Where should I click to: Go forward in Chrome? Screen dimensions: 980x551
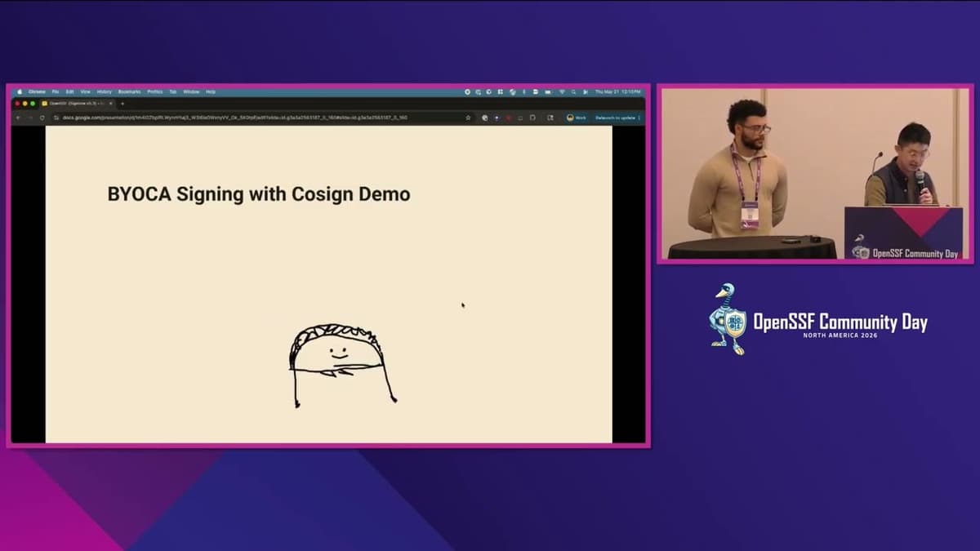30,118
